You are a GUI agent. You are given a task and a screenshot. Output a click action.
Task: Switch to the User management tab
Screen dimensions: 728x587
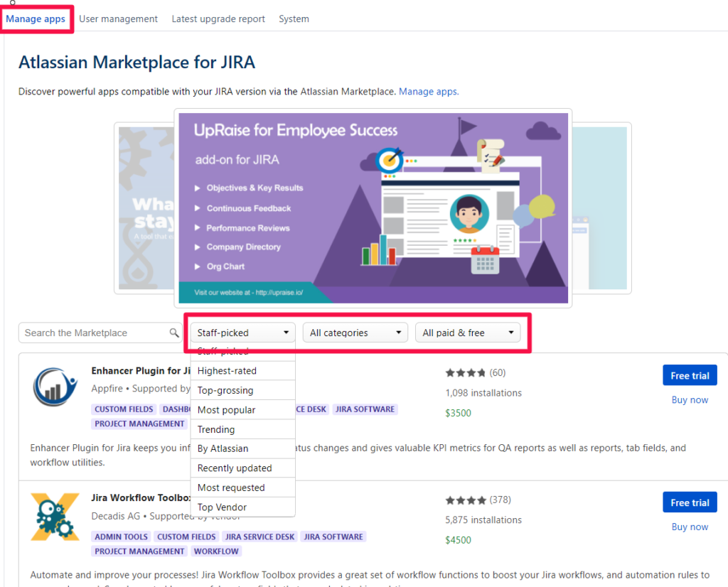pos(118,18)
